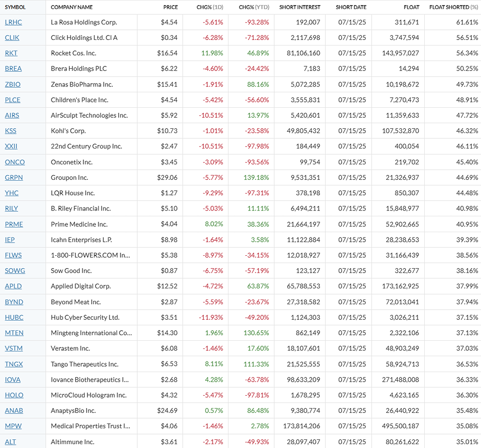The image size is (481, 448).
Task: Open the RKT ticker link
Action: tap(11, 53)
